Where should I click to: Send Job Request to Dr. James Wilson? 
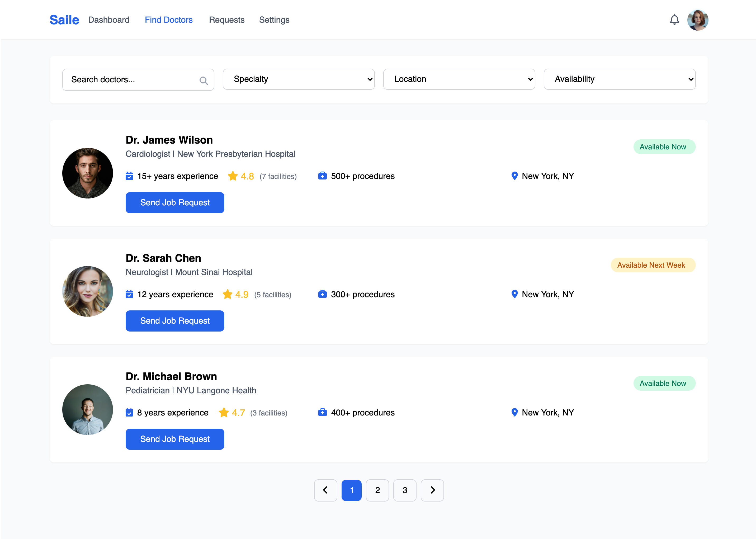coord(175,202)
